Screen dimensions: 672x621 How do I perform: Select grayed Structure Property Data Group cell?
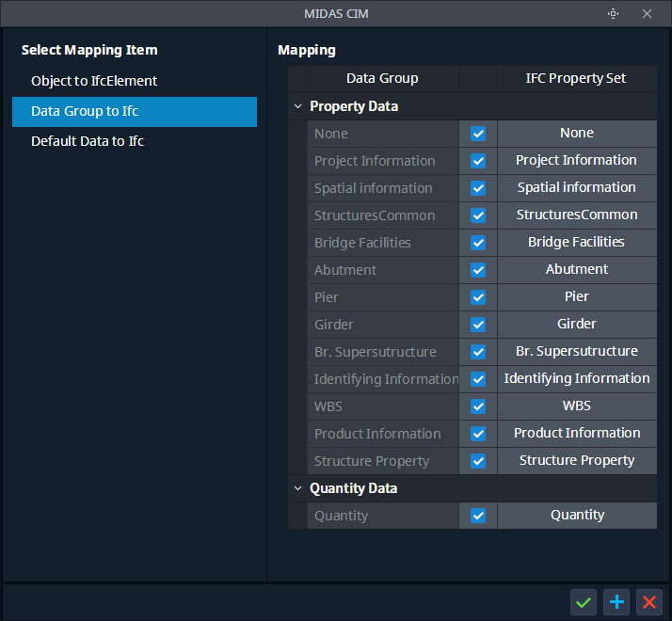click(383, 461)
